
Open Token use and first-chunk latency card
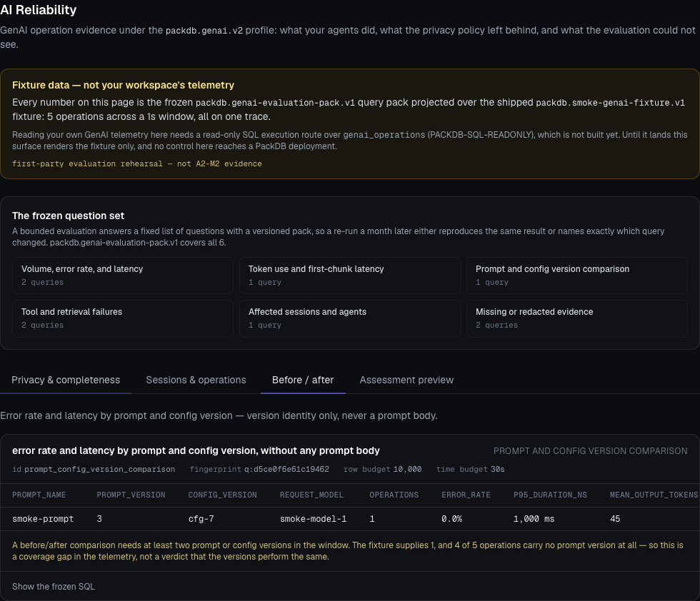point(349,276)
